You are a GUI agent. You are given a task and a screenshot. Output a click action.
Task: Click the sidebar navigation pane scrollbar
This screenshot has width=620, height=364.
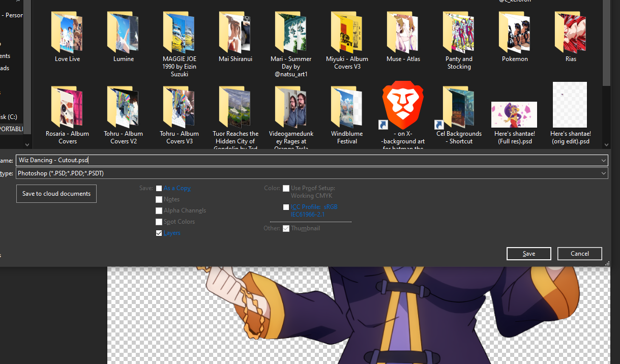[28, 66]
